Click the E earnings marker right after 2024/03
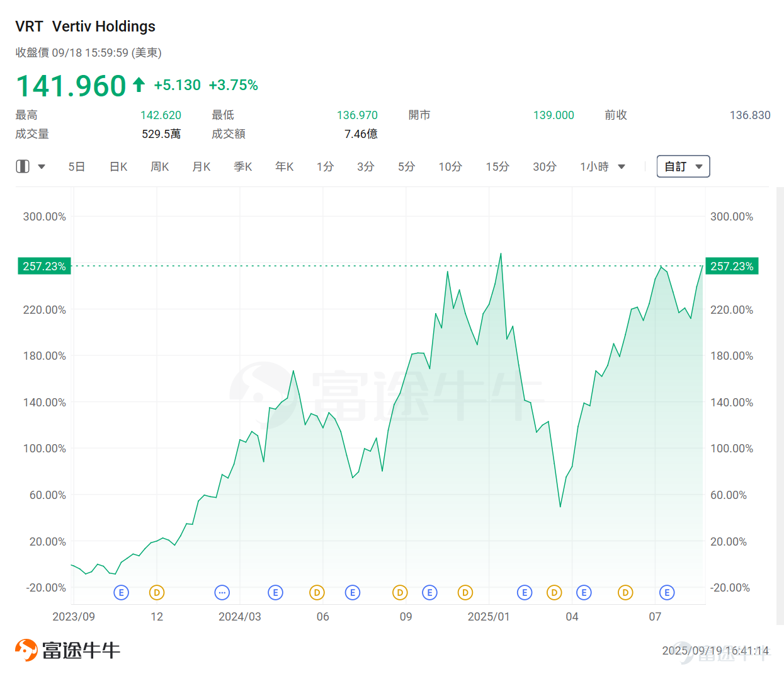Viewport: 784px width, 676px height. click(275, 593)
